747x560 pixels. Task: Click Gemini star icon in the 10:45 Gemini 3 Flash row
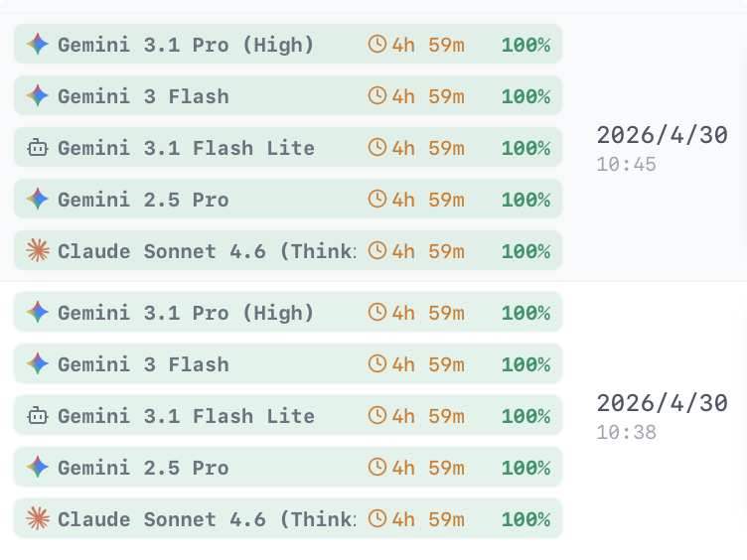[38, 95]
